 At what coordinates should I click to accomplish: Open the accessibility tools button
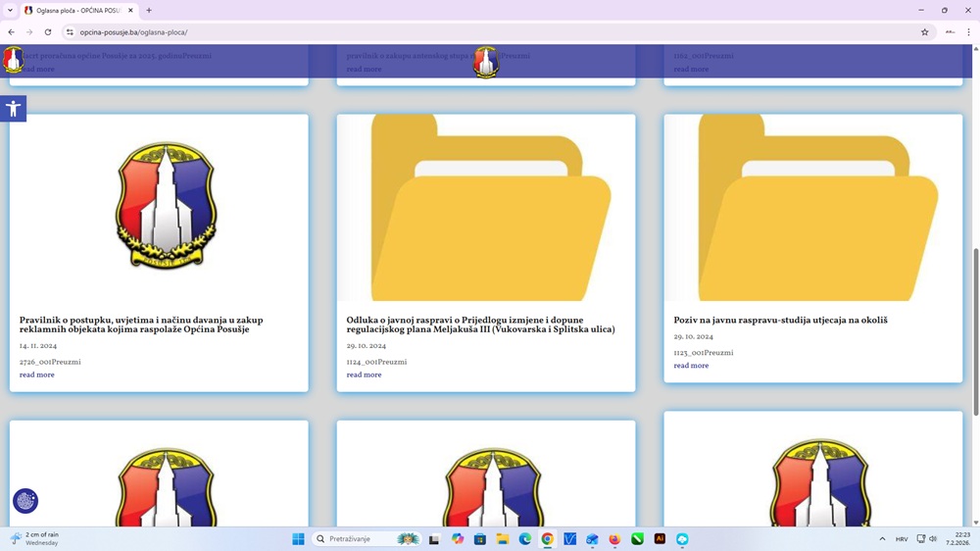[13, 109]
